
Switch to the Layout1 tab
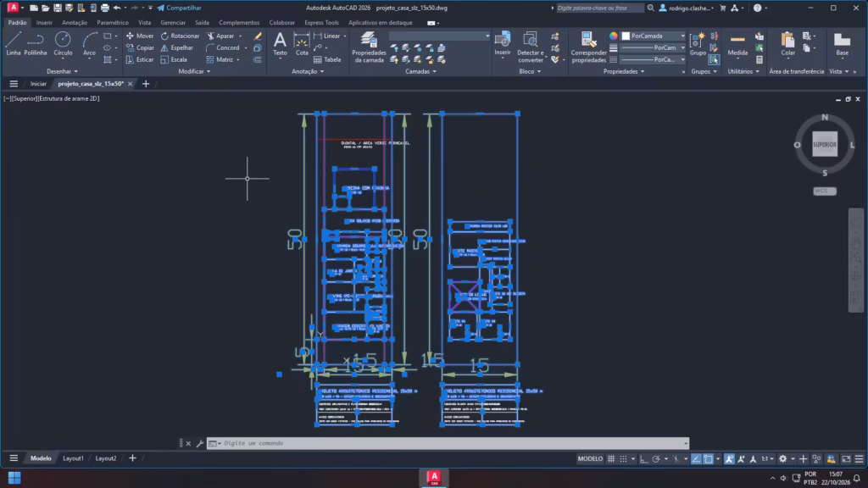[73, 458]
